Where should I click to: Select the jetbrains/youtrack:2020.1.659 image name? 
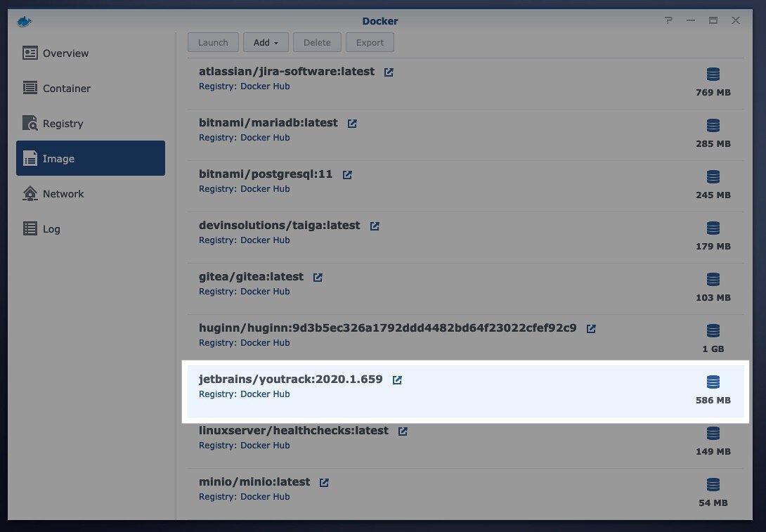pos(291,379)
